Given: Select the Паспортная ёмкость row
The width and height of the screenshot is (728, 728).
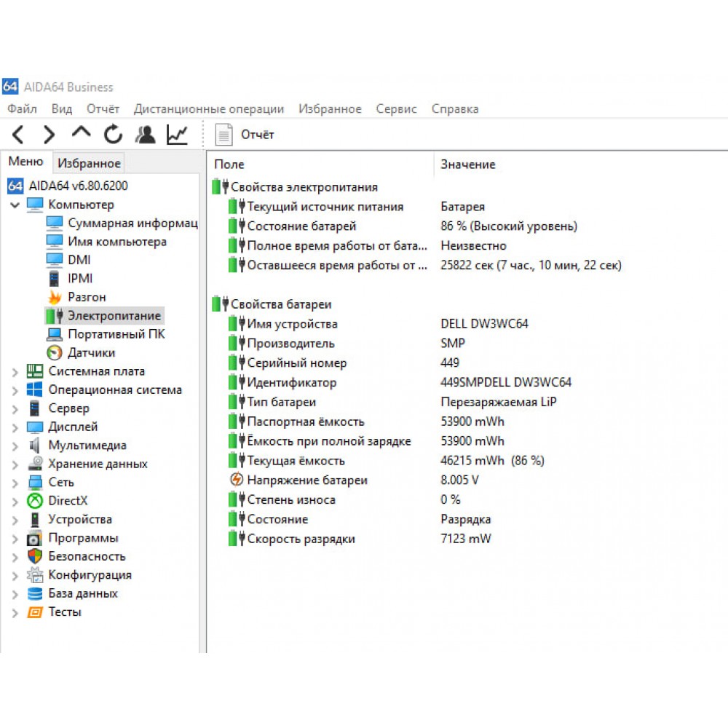Looking at the screenshot, I should pyautogui.click(x=468, y=421).
